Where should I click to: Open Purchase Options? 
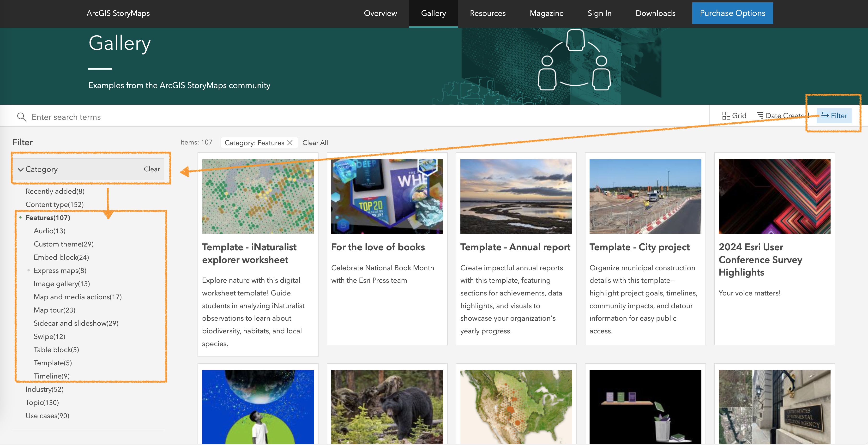(733, 13)
